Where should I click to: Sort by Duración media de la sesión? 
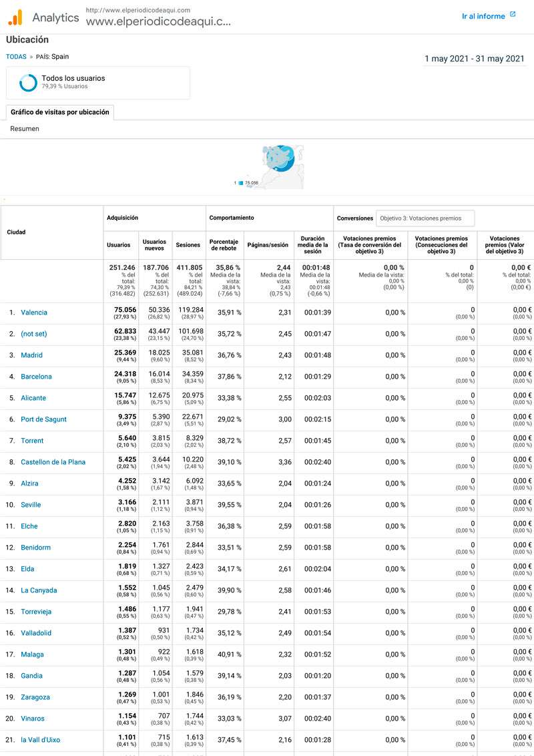pos(312,245)
